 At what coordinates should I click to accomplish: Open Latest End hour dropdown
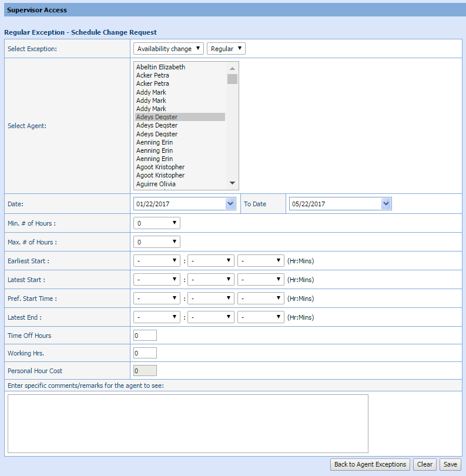click(x=156, y=317)
